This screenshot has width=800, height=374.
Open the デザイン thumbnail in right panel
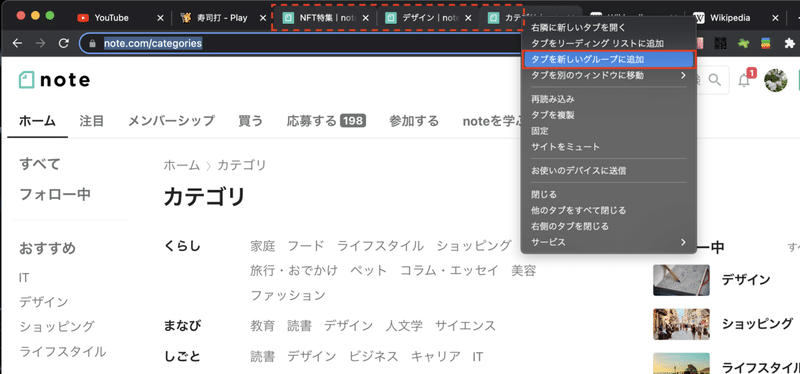(681, 280)
